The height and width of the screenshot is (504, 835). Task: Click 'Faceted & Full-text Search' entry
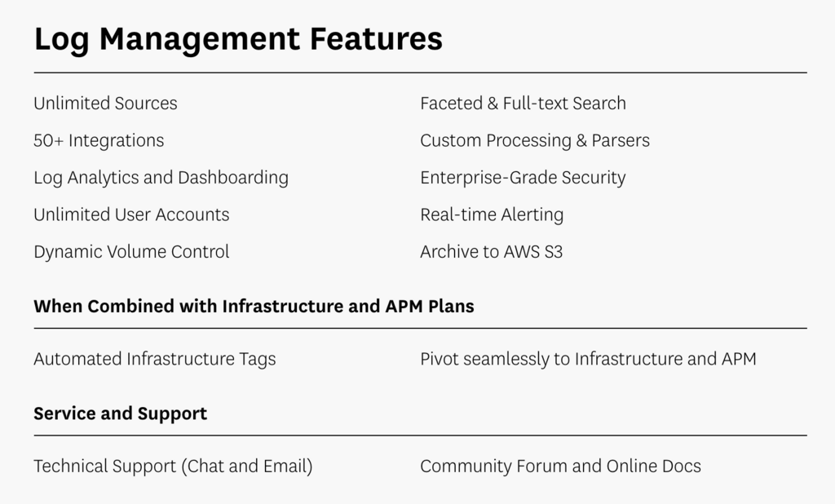click(523, 103)
